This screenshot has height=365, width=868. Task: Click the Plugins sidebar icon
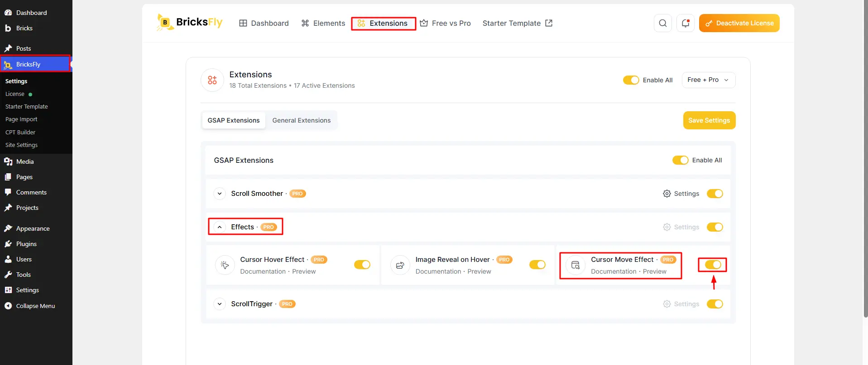click(x=8, y=244)
